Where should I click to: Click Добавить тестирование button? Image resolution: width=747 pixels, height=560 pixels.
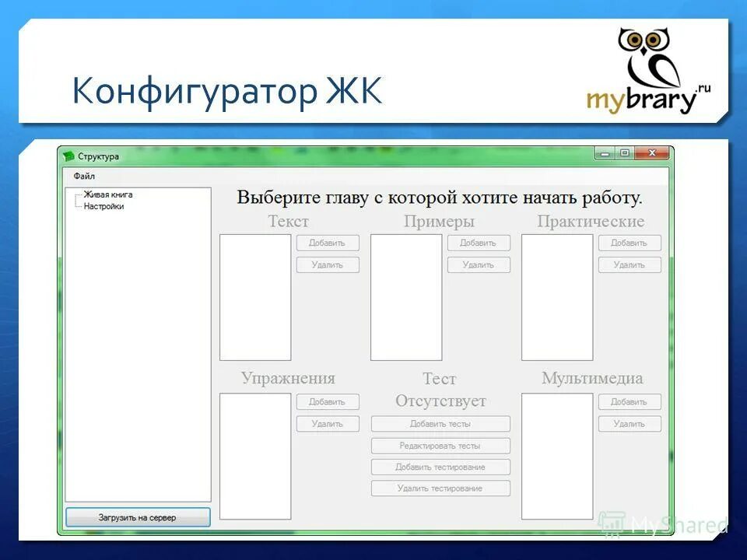(440, 467)
